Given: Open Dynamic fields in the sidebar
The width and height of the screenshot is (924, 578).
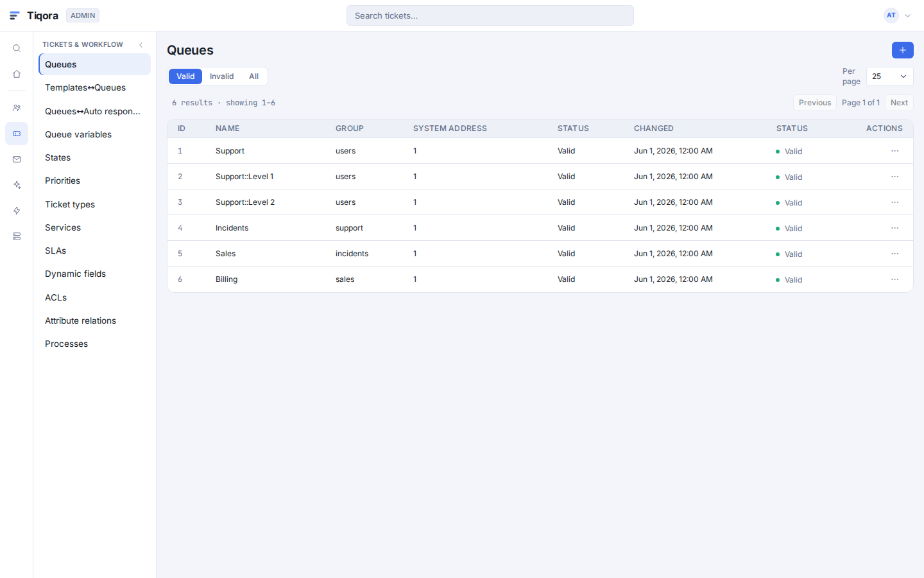Looking at the screenshot, I should 94,274.
